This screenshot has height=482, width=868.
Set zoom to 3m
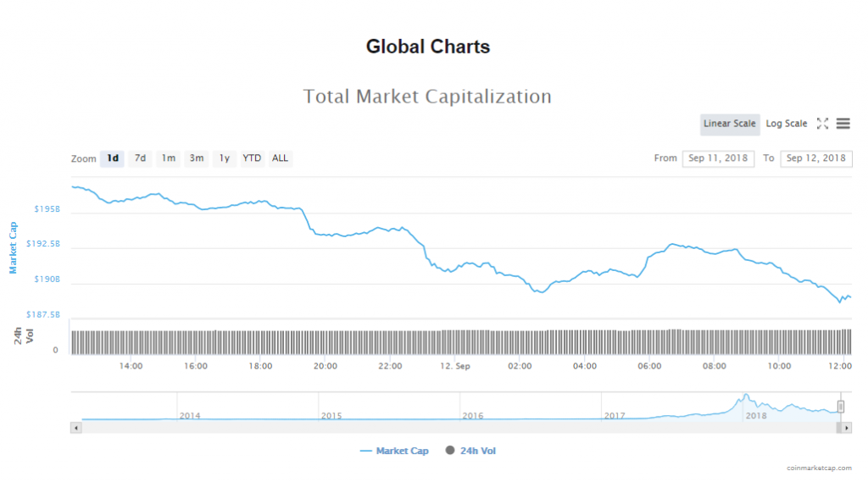coord(197,158)
